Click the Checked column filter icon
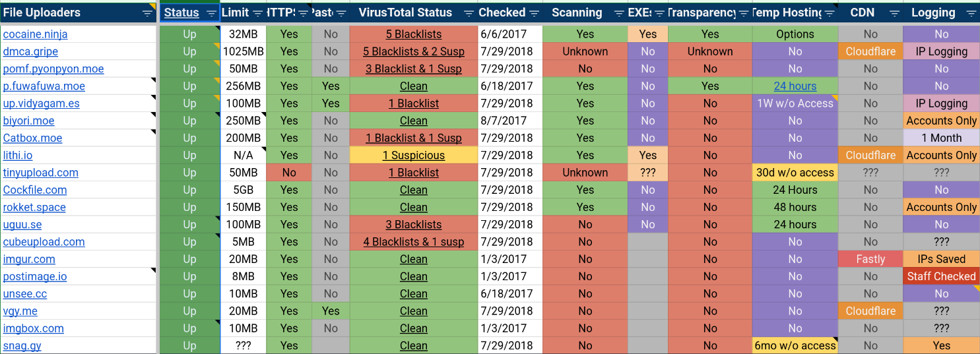The width and height of the screenshot is (980, 354). (534, 13)
